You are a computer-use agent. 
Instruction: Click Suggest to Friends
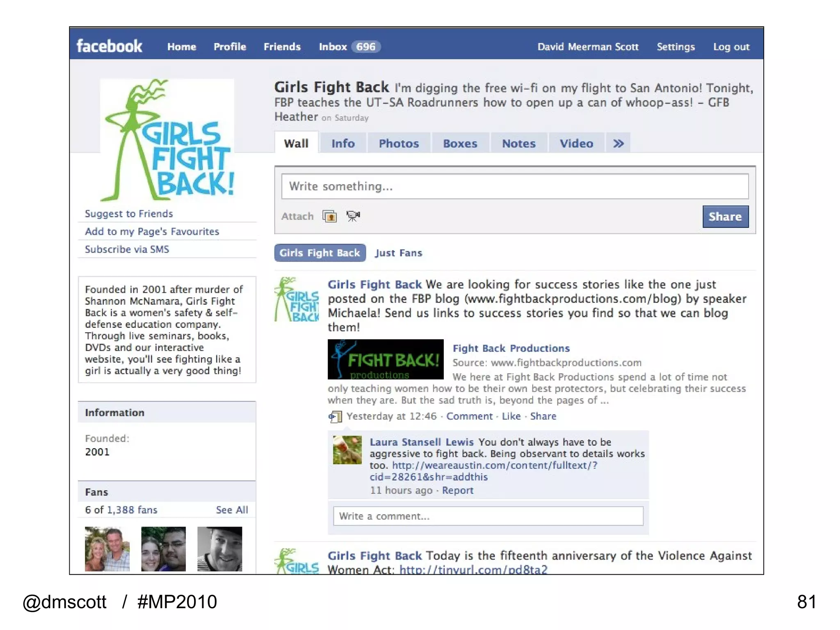click(x=129, y=214)
